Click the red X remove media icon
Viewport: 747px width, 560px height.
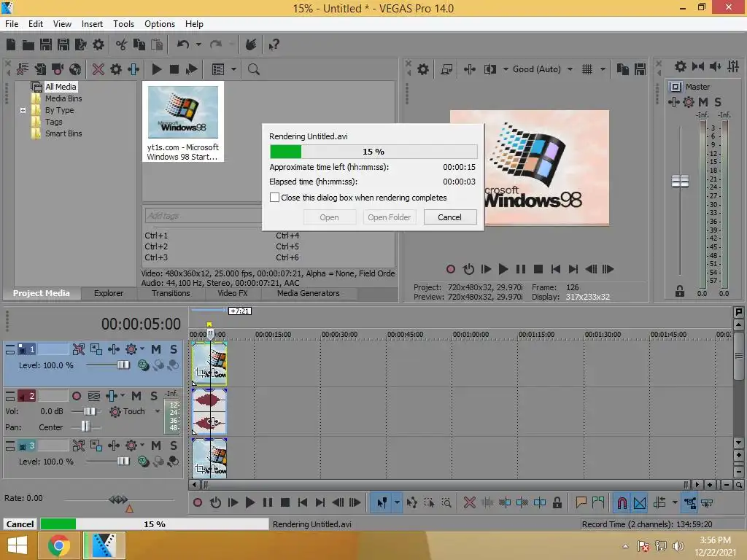[x=98, y=69]
